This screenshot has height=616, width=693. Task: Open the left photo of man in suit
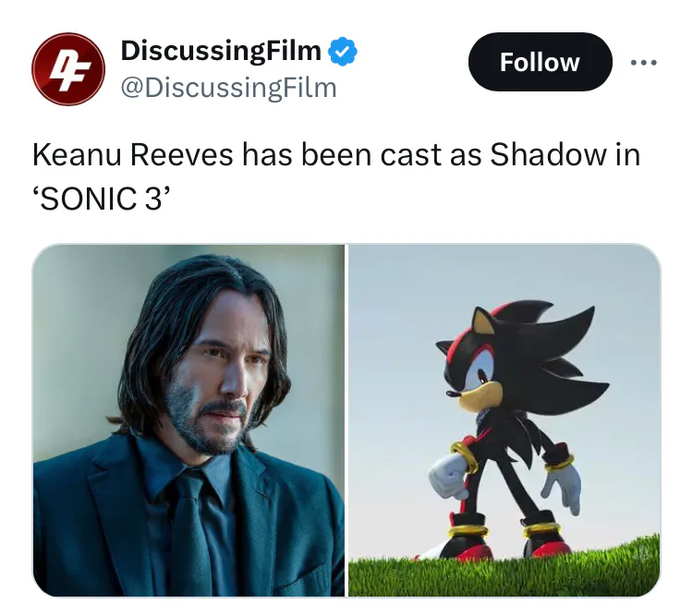[x=188, y=420]
